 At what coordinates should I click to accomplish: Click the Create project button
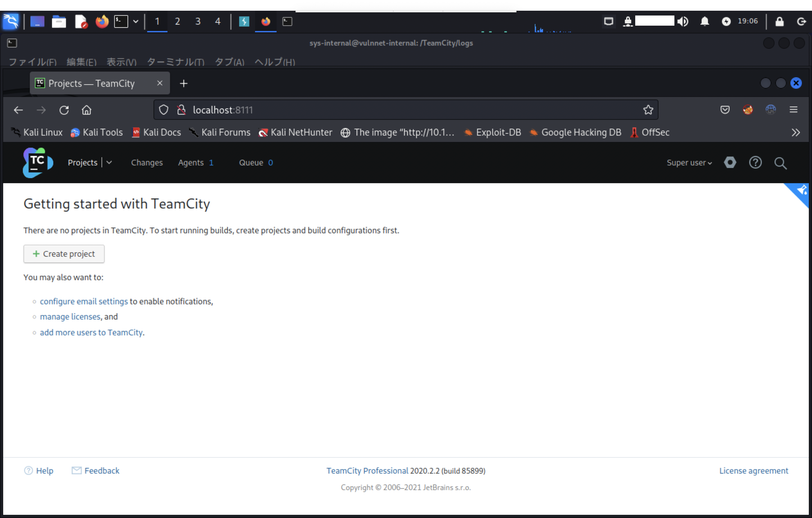64,254
